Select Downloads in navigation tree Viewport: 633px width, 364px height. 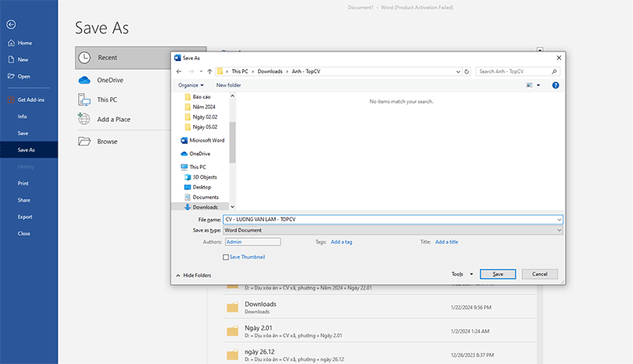click(201, 207)
